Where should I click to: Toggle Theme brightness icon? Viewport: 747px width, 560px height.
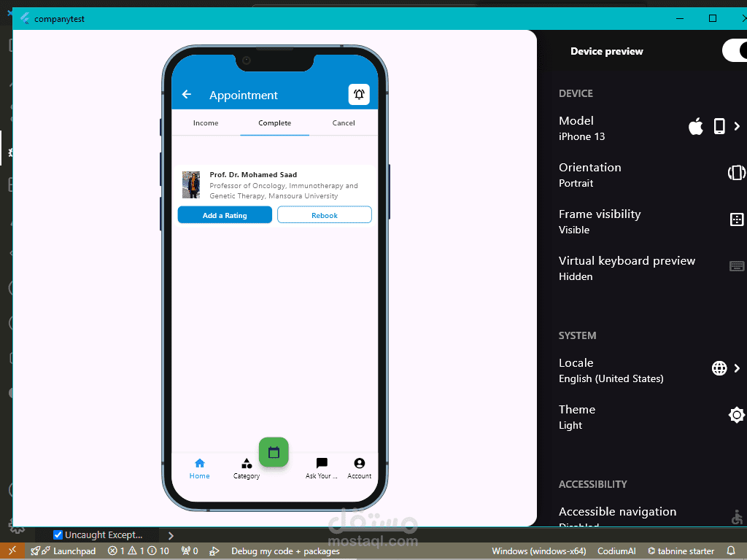point(737,415)
